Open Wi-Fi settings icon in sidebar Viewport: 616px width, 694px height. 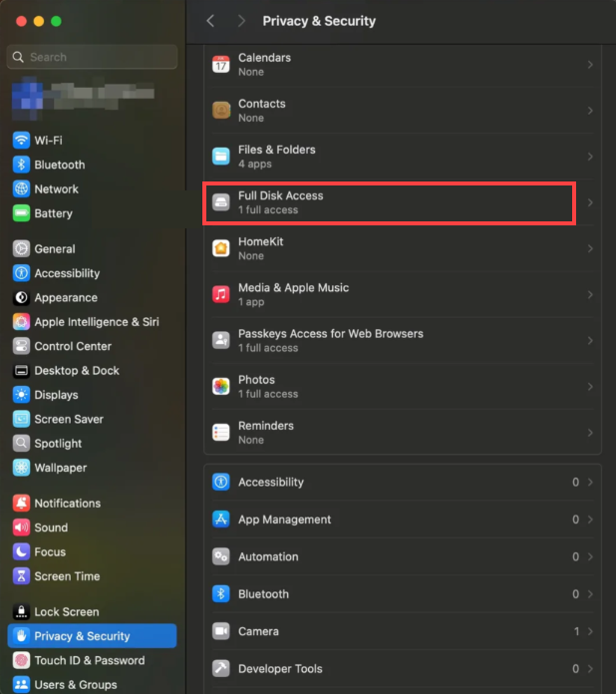point(21,141)
